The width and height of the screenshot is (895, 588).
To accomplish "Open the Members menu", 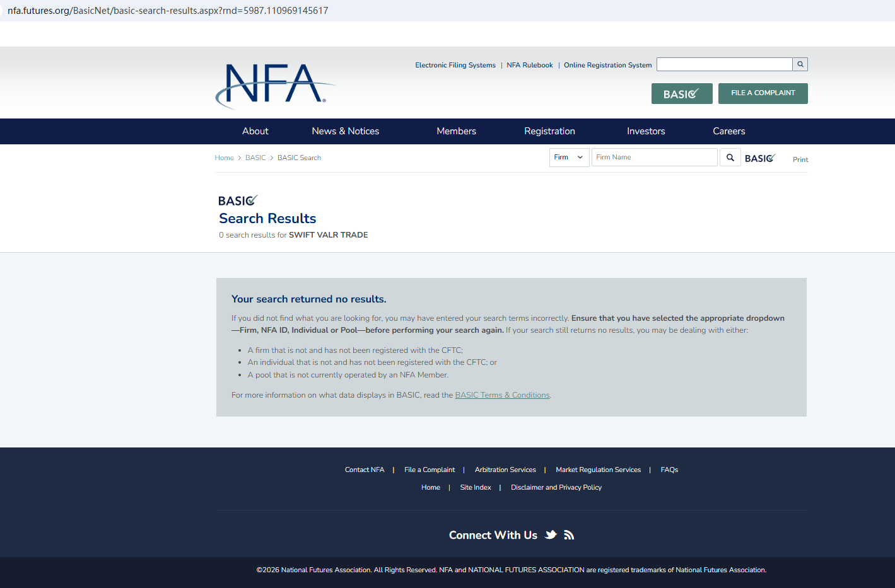I will tap(457, 131).
